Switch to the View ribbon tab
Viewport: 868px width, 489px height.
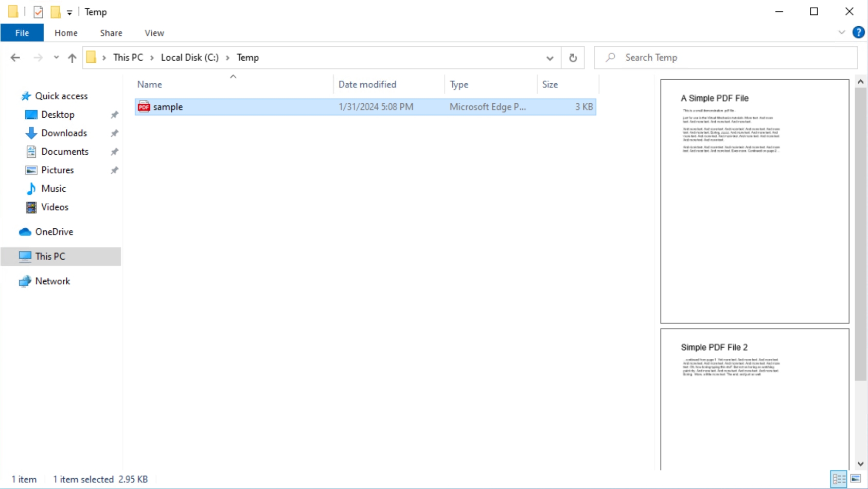pos(154,33)
